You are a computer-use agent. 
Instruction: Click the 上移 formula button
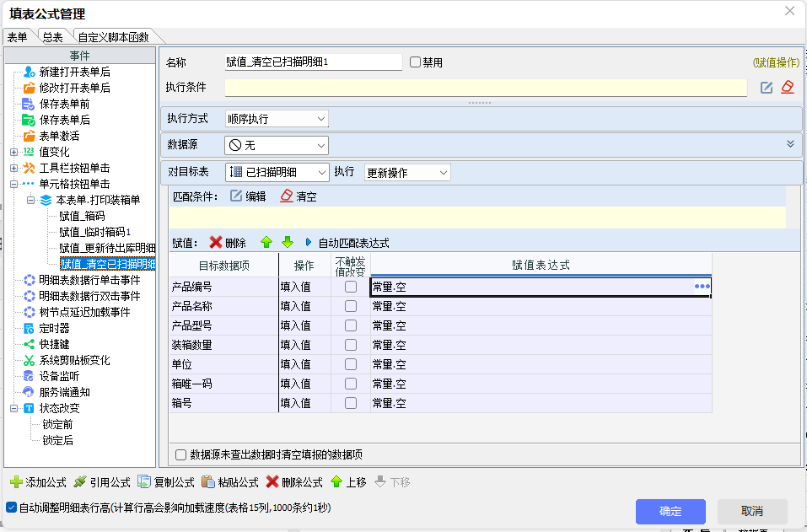click(x=348, y=482)
